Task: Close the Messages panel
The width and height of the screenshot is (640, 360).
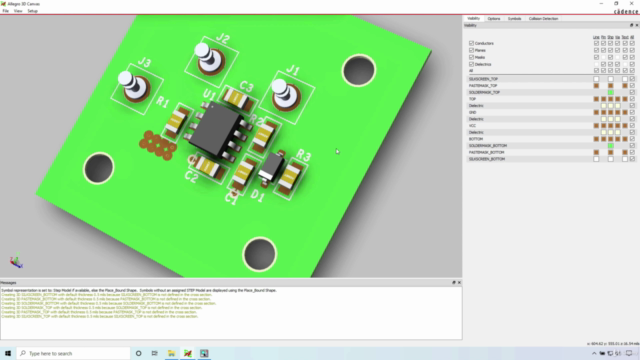Action: [459, 282]
